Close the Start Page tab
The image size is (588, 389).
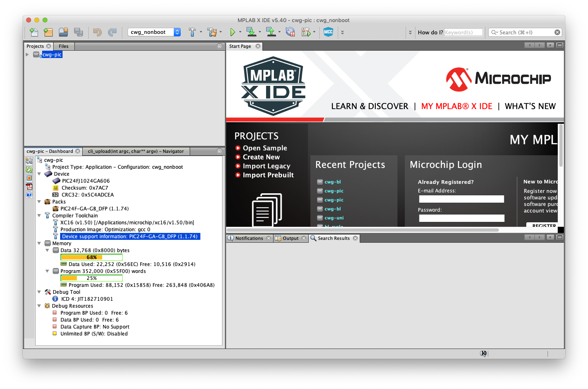[x=258, y=46]
